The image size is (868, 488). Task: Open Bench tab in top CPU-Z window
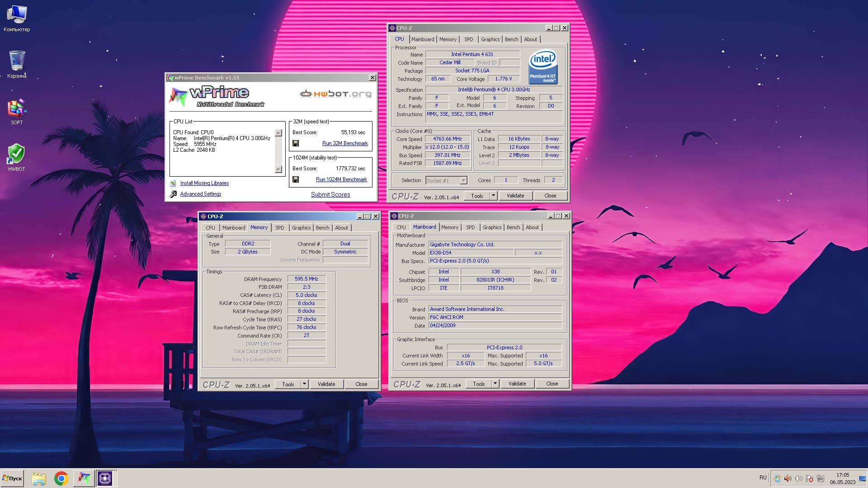click(x=512, y=39)
